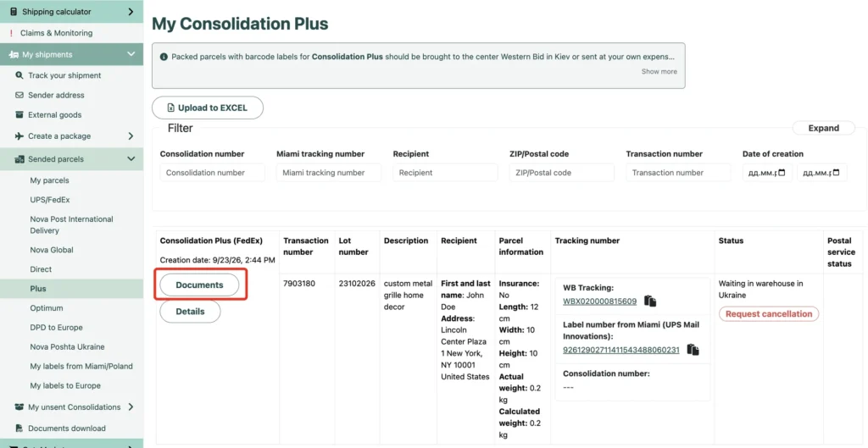Click lot number 23102026

click(x=357, y=284)
